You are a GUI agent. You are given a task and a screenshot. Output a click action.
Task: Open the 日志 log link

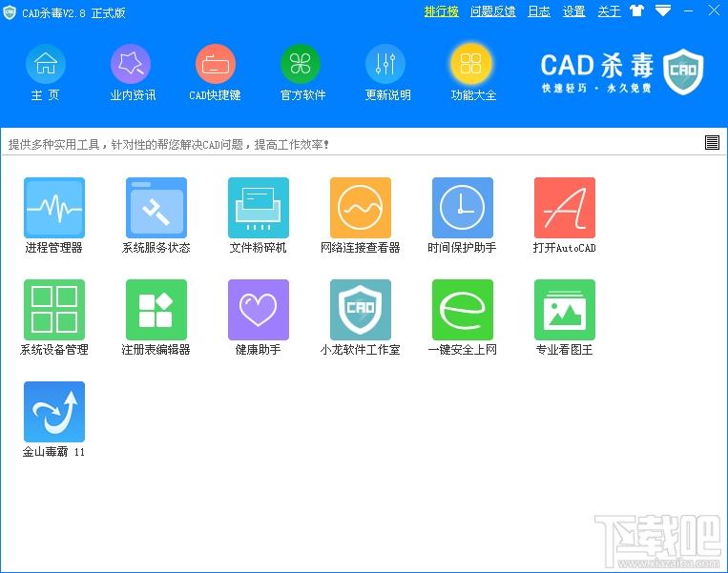click(538, 11)
